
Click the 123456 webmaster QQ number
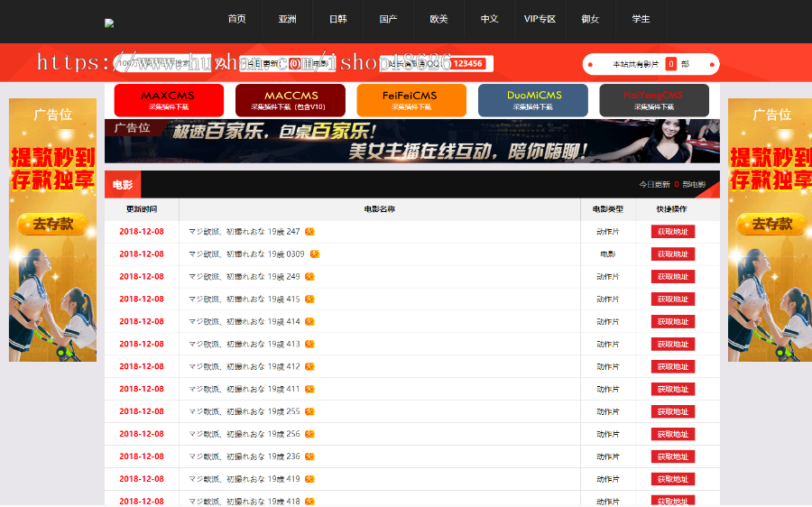468,64
